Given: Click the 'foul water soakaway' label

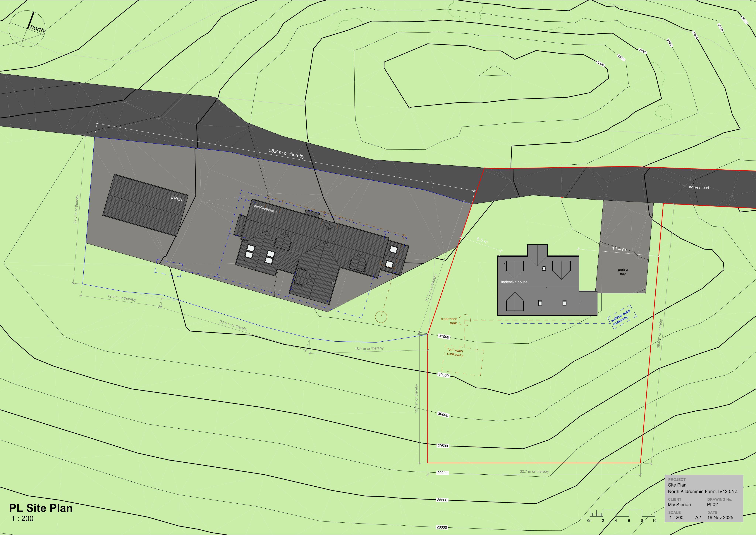Looking at the screenshot, I should [x=455, y=352].
